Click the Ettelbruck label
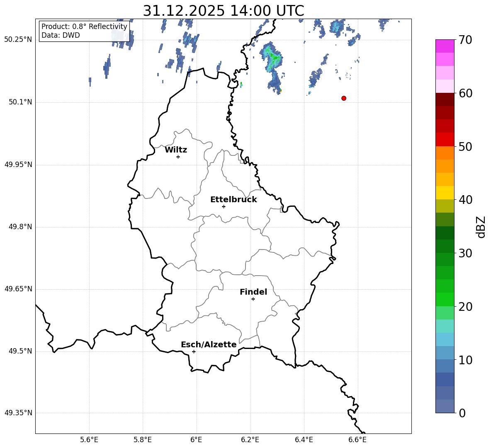This screenshot has width=491, height=448. [x=233, y=200]
